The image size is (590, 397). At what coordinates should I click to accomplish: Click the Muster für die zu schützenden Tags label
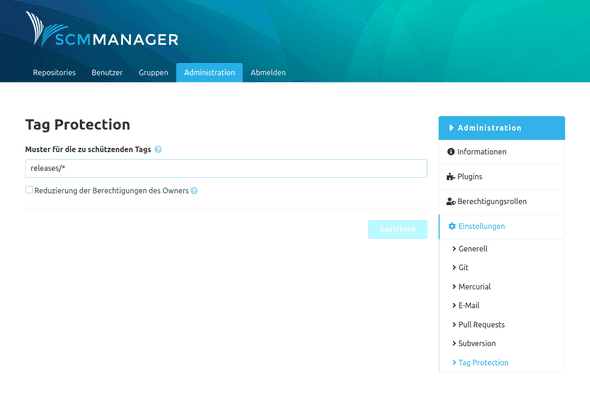coord(88,149)
